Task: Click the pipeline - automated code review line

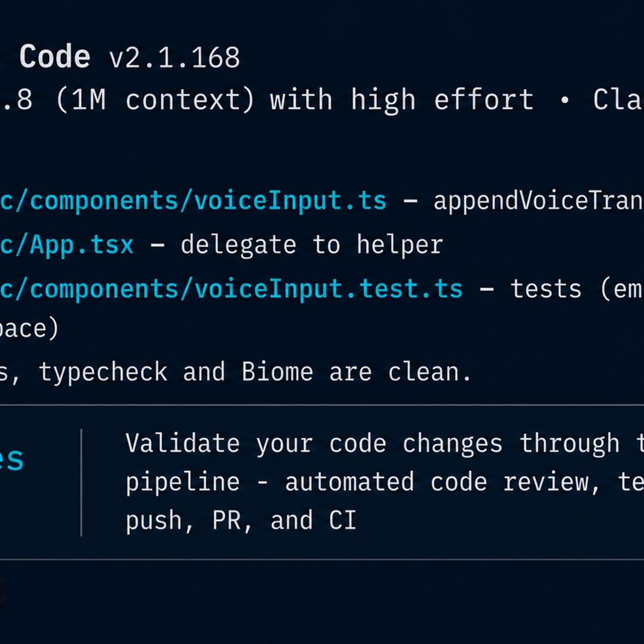Action: [385, 483]
